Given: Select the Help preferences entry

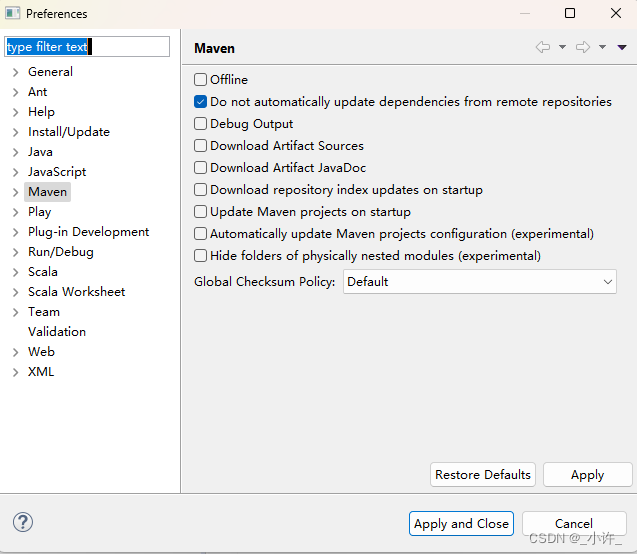Looking at the screenshot, I should 41,112.
